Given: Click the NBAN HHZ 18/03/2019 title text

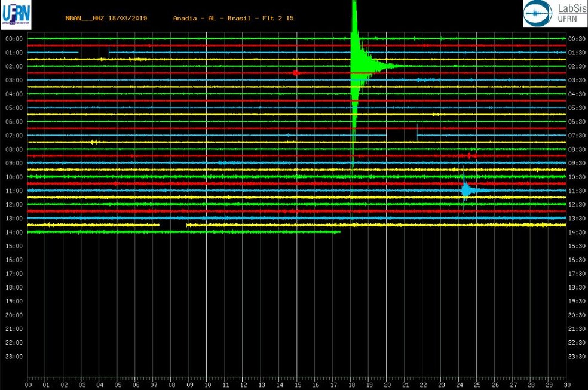Looking at the screenshot, I should click(106, 18).
